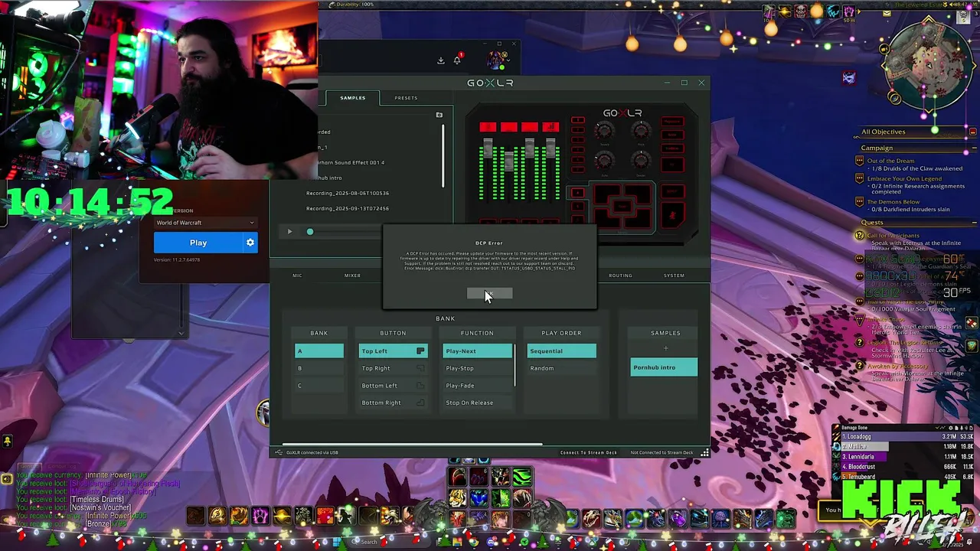Select bank B in the Bank list
The width and height of the screenshot is (980, 551).
coord(319,368)
